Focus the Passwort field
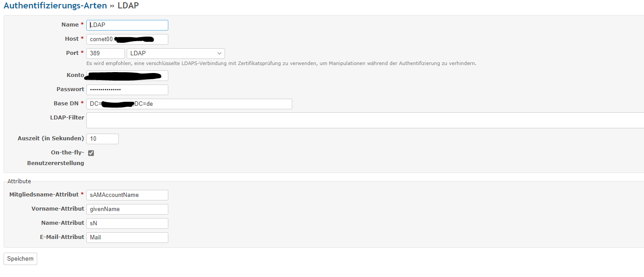The image size is (644, 277). (127, 90)
